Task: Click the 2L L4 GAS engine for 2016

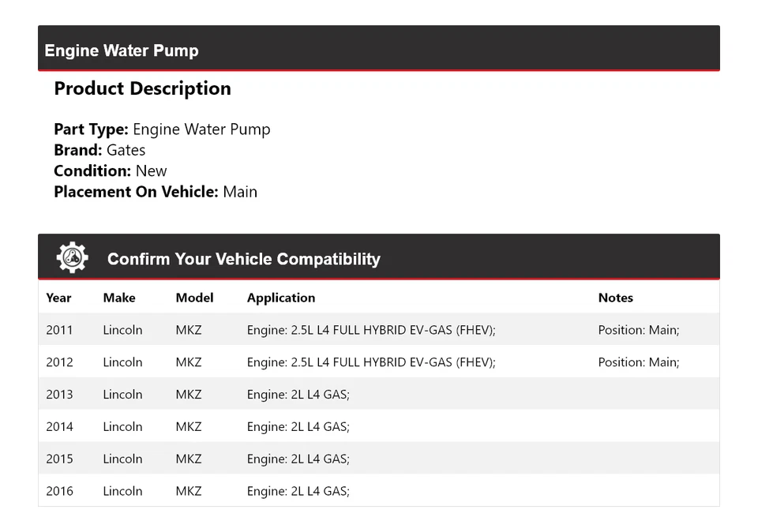Action: (x=298, y=491)
